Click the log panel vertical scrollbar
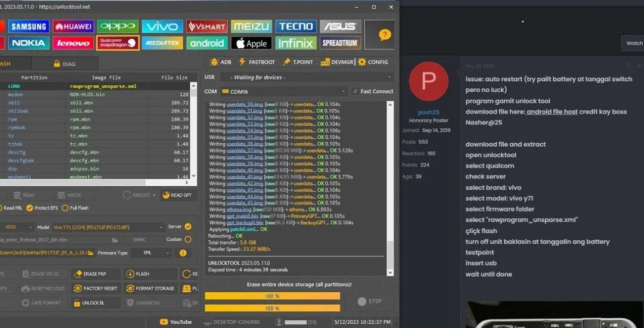The width and height of the screenshot is (644, 328). click(x=390, y=188)
